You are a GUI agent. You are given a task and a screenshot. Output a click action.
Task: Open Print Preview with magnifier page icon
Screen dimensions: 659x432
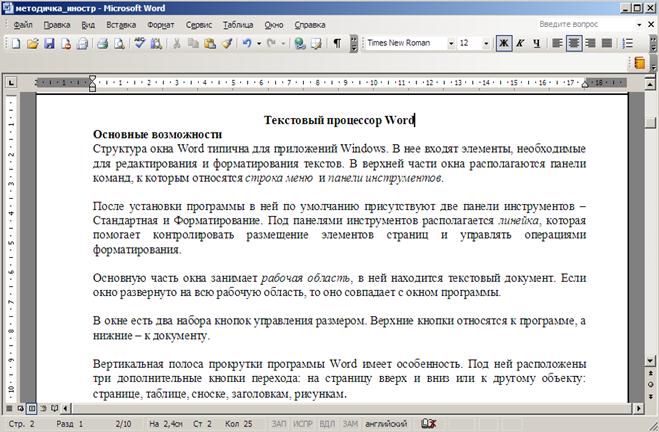(x=119, y=43)
